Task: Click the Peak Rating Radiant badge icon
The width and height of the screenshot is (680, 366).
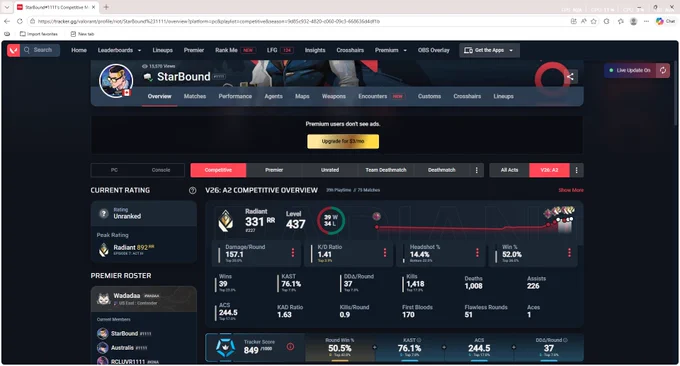Action: click(x=104, y=250)
